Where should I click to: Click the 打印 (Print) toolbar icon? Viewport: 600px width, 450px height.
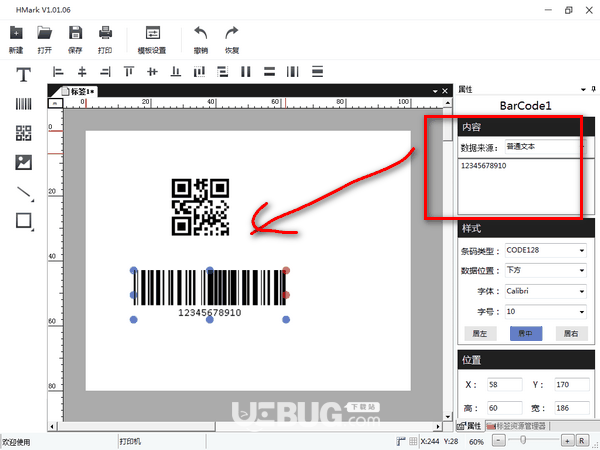[105, 33]
